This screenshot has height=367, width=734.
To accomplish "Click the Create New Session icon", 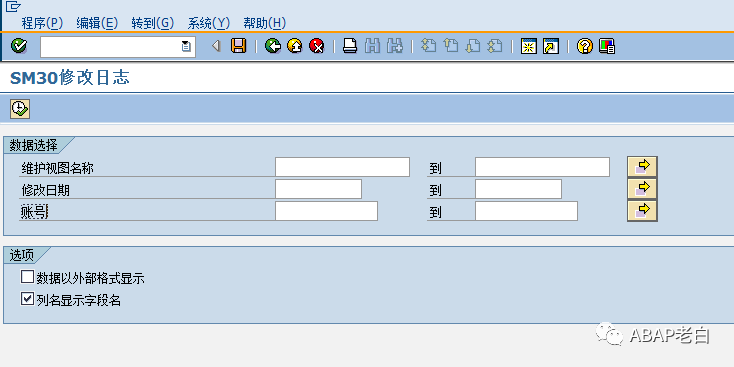I will click(x=528, y=46).
